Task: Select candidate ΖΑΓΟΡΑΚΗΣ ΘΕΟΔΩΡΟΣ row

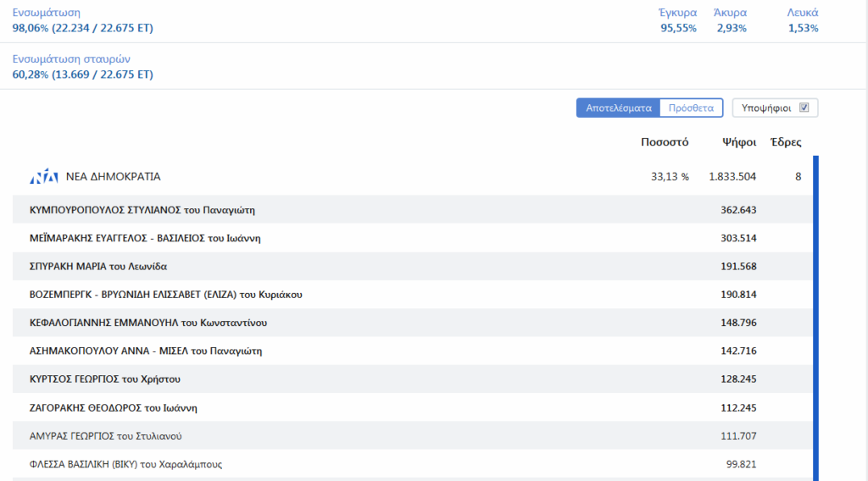Action: [x=114, y=407]
